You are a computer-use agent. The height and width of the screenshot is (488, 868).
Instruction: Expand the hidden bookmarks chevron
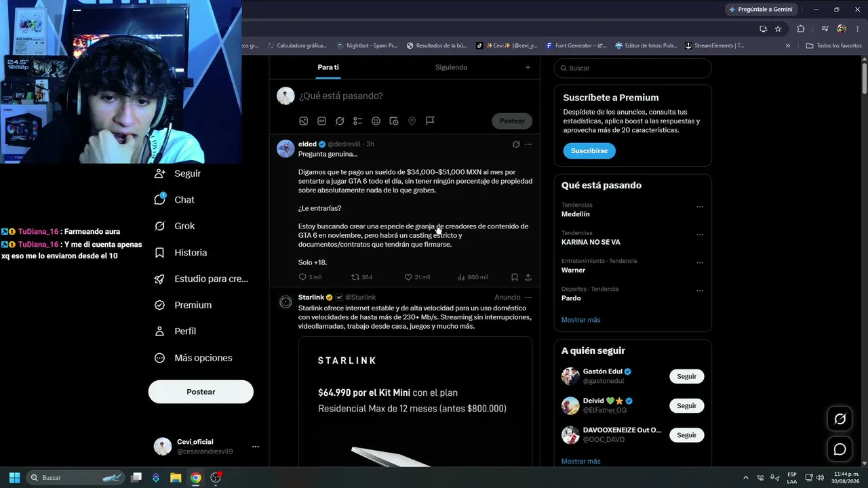(x=787, y=45)
